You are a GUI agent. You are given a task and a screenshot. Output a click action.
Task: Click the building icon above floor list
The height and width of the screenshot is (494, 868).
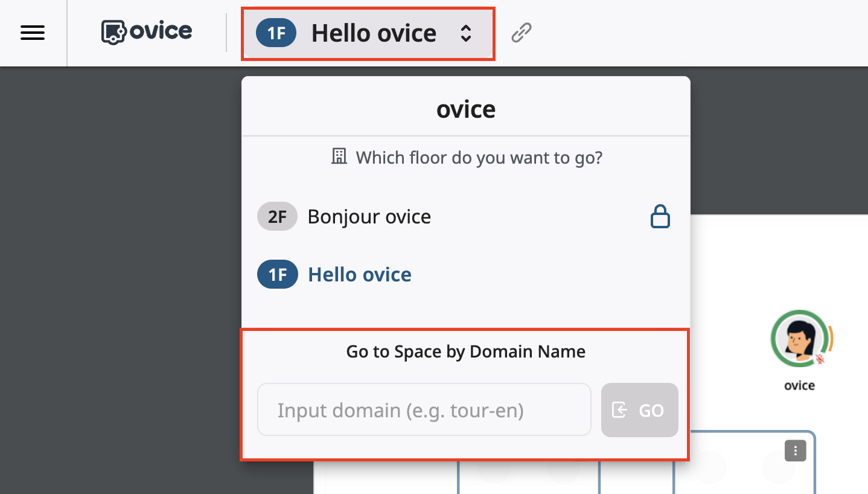[x=339, y=158]
